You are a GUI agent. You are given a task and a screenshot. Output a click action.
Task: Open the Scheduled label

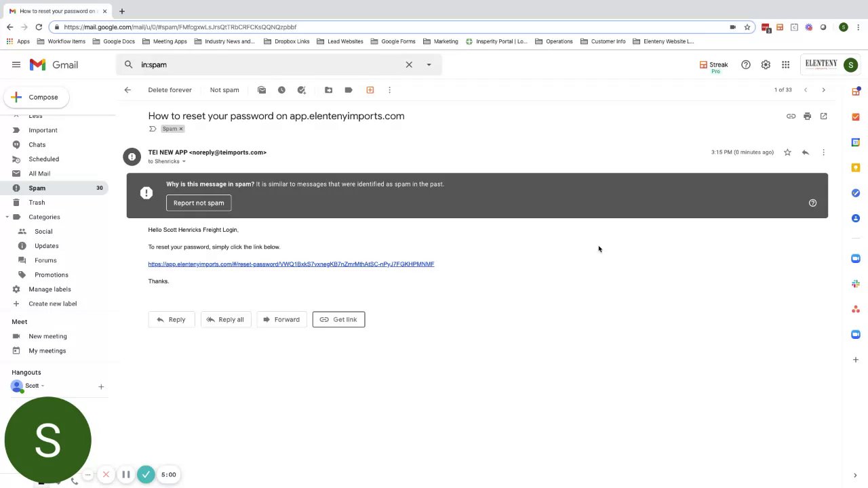click(43, 159)
